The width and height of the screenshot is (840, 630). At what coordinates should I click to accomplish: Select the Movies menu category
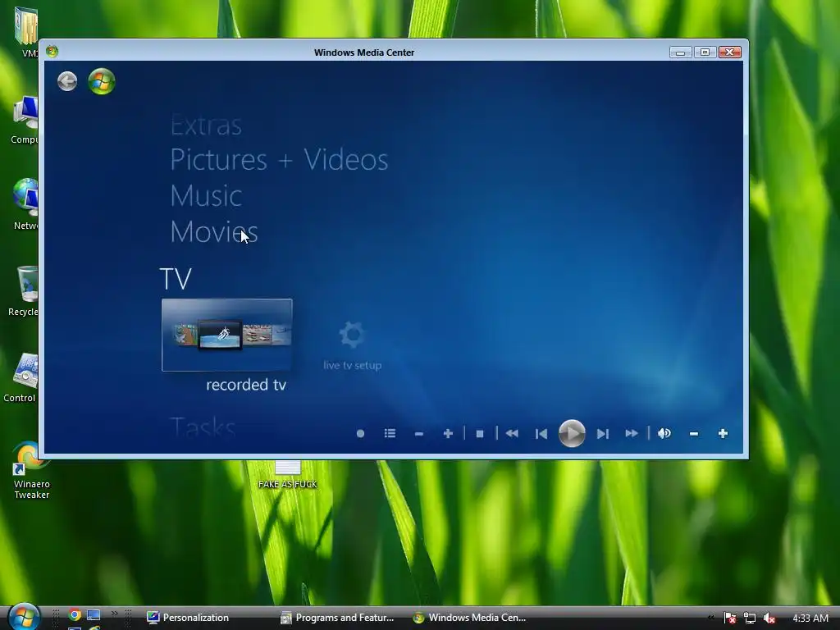click(214, 231)
